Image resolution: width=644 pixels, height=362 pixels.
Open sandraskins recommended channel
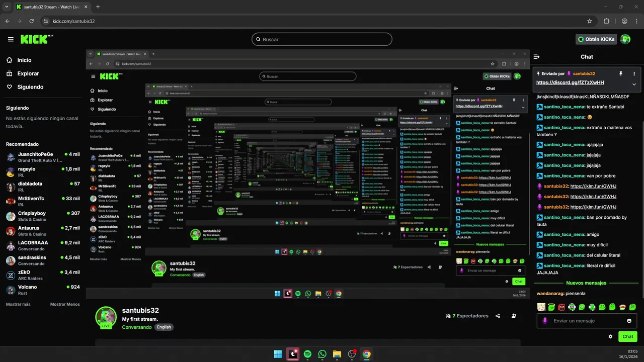43,260
